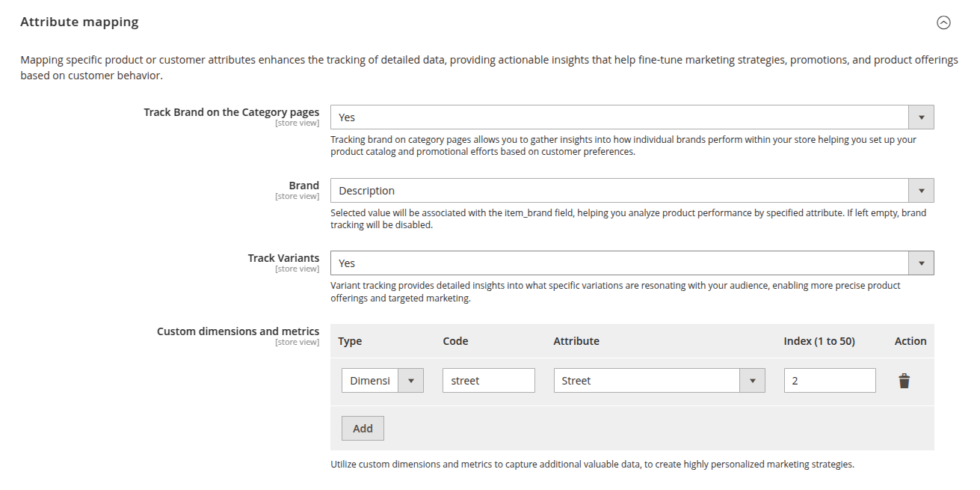This screenshot has width=980, height=490.
Task: Select the Index field showing 2
Action: tap(830, 380)
